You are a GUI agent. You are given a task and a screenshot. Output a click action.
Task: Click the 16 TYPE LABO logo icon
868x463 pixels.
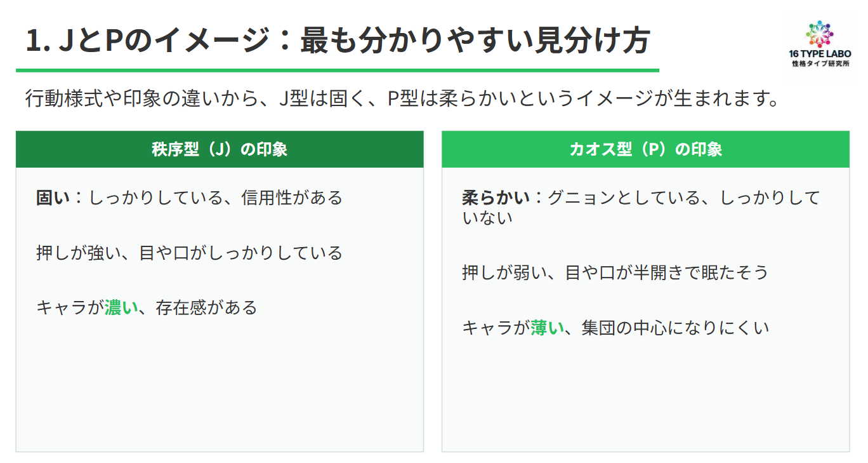tap(820, 32)
